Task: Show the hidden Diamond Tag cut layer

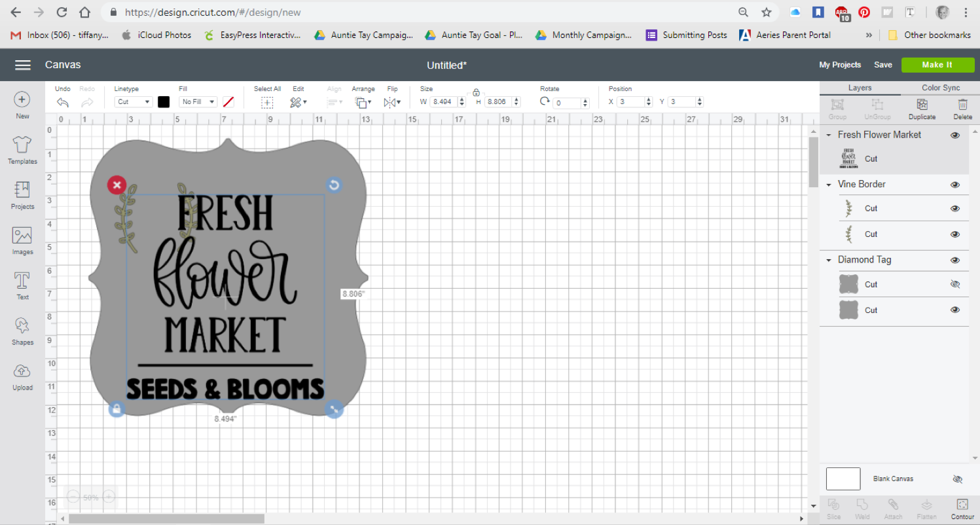Action: click(955, 285)
